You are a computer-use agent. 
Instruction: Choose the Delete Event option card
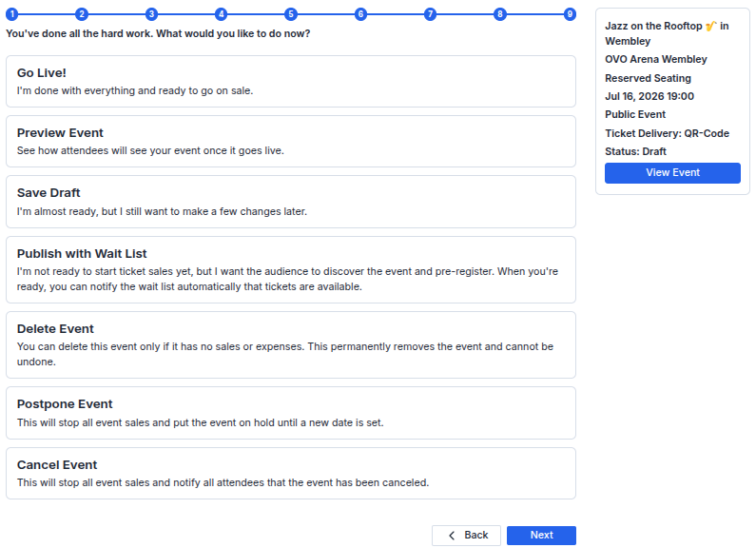point(291,345)
